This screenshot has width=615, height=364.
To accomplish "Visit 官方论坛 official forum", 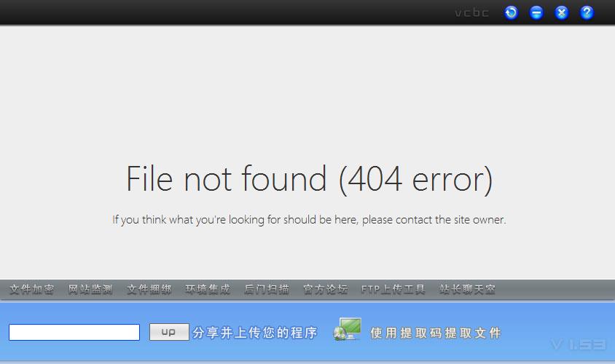I will 325,290.
